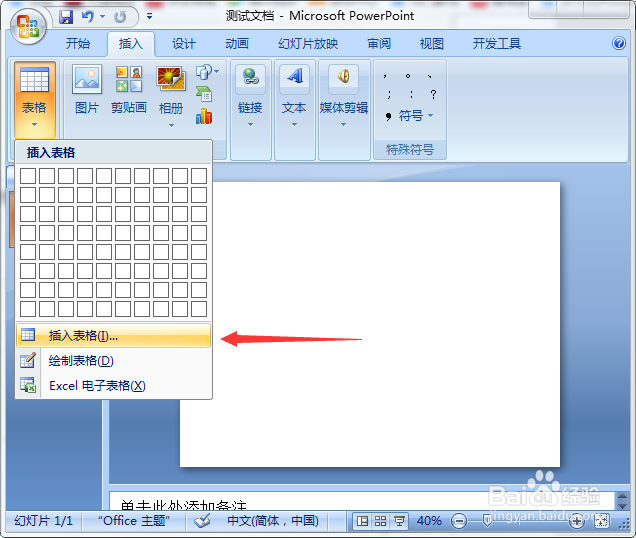
Task: Open PowerPoint Help question mark icon
Action: (x=619, y=43)
